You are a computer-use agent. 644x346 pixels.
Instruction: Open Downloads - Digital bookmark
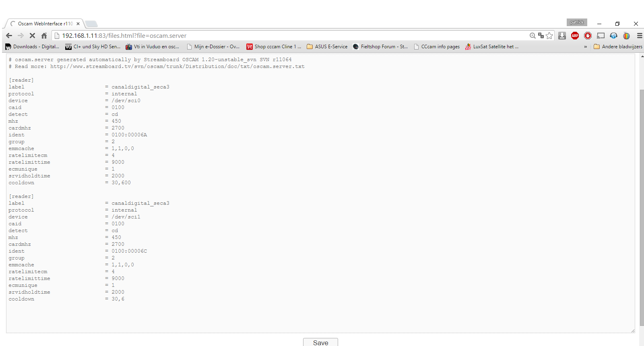pyautogui.click(x=32, y=47)
